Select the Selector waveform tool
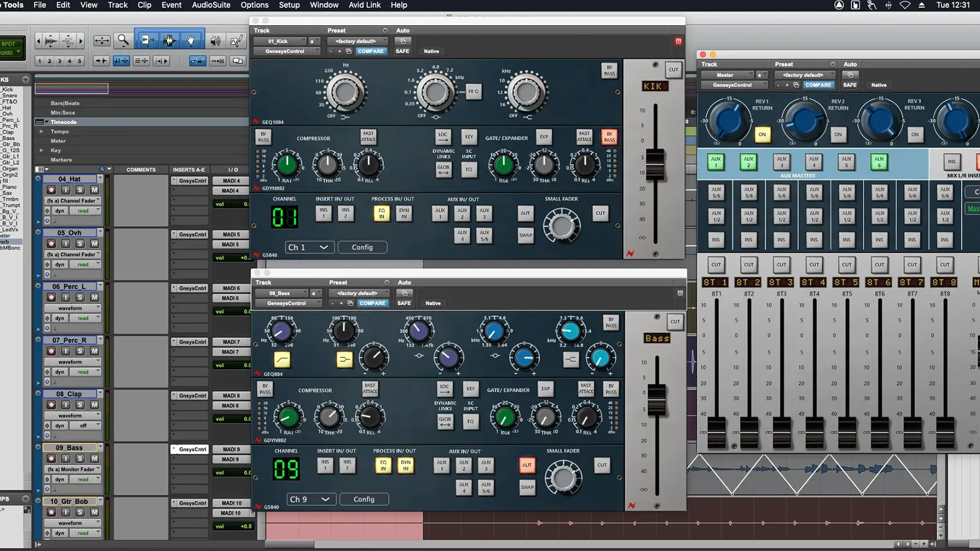Screen dimensions: 980x551 point(169,40)
